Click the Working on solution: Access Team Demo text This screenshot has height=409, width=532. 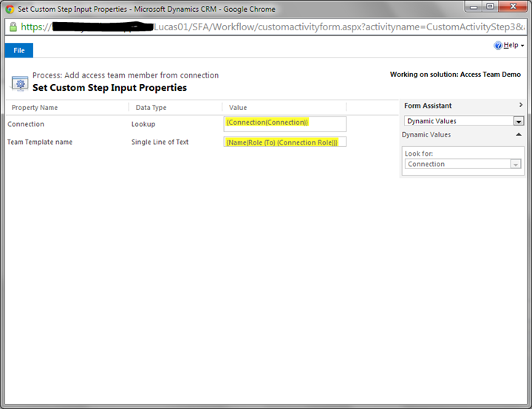[455, 75]
